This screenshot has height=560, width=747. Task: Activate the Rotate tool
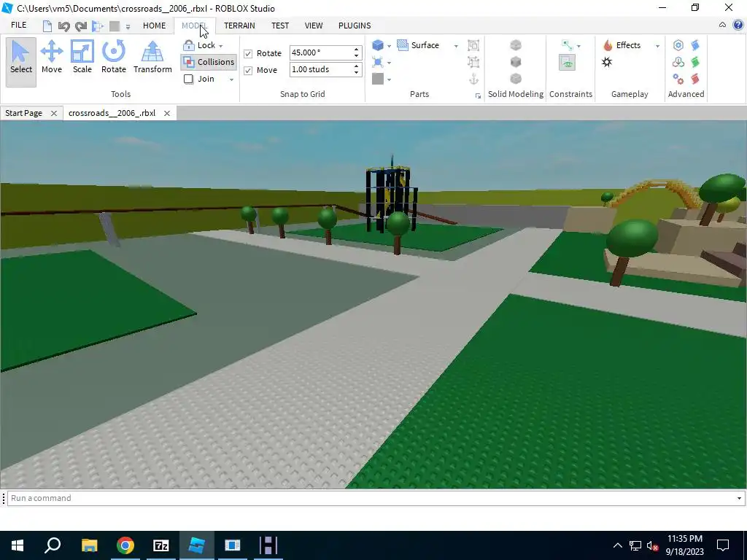pos(113,57)
